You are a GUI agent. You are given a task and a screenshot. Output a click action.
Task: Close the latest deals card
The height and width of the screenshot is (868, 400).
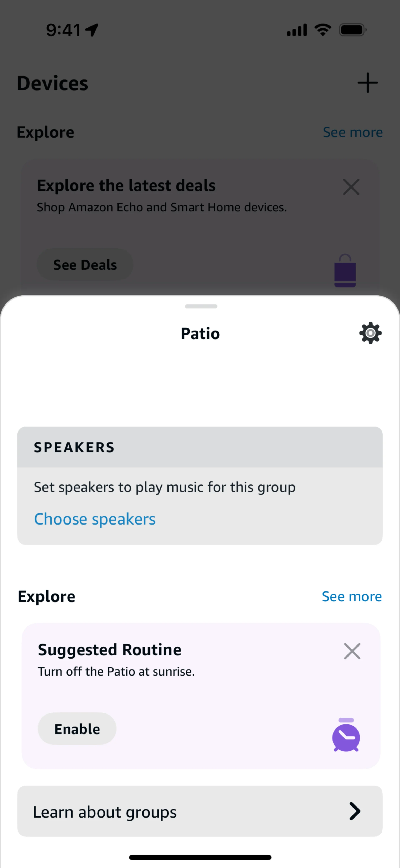click(x=351, y=187)
